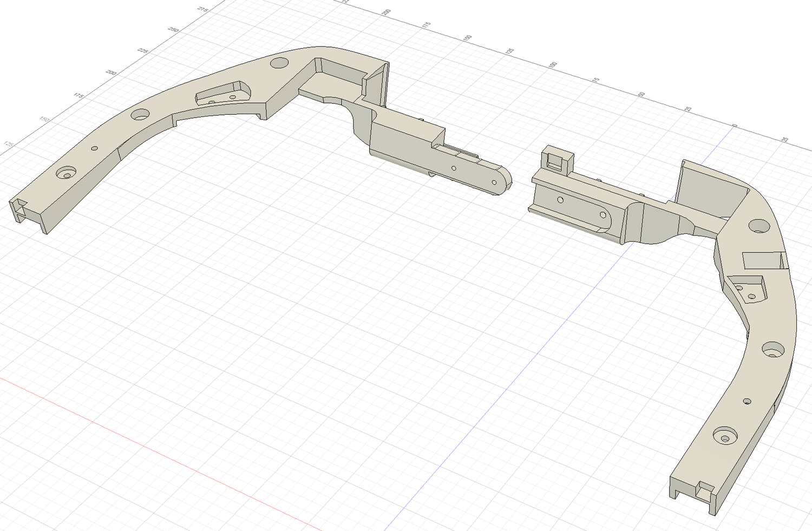Select the upper large hole on right part
The width and height of the screenshot is (812, 531).
(x=759, y=226)
